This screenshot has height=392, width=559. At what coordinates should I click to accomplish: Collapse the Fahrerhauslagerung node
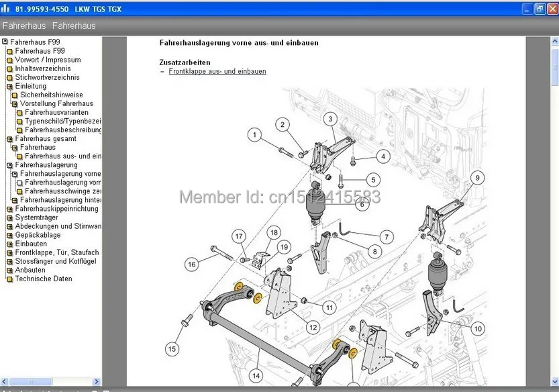point(9,165)
